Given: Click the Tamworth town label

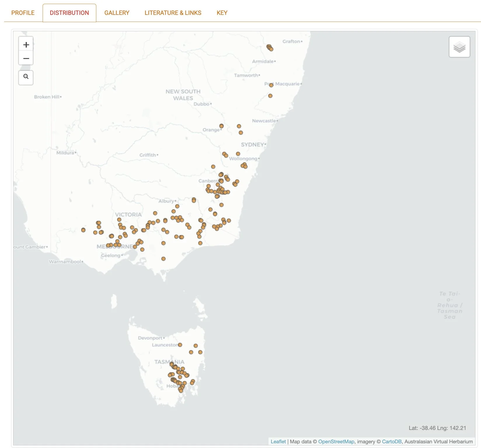Looking at the screenshot, I should [246, 75].
